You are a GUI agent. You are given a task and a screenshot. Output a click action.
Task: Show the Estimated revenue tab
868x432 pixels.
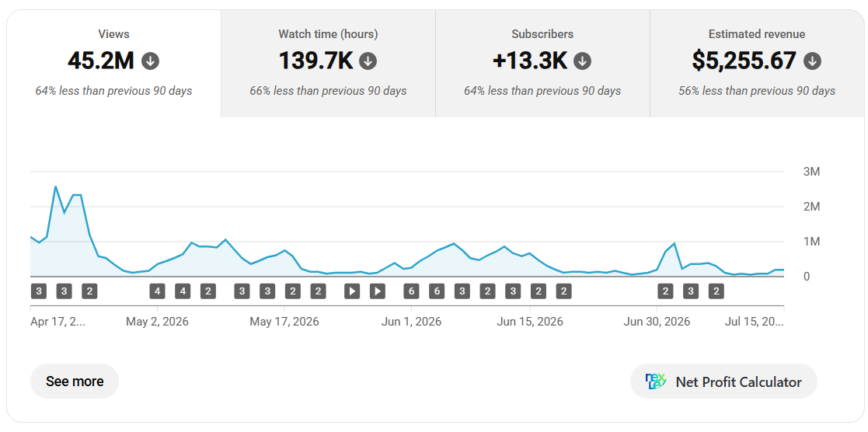757,64
